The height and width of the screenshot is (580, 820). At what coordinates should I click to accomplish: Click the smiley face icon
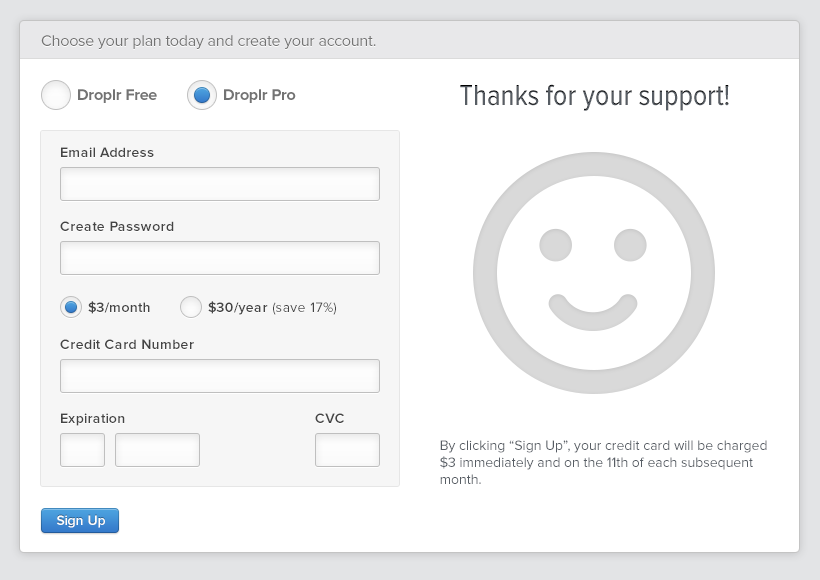[x=594, y=272]
